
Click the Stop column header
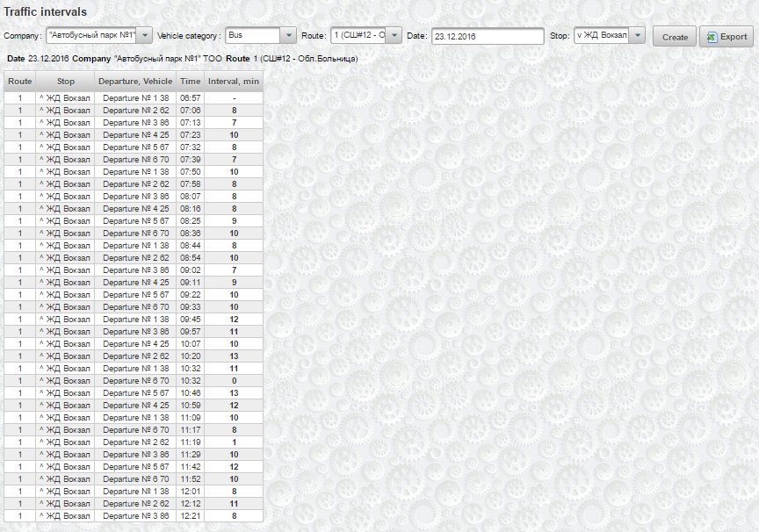point(65,82)
